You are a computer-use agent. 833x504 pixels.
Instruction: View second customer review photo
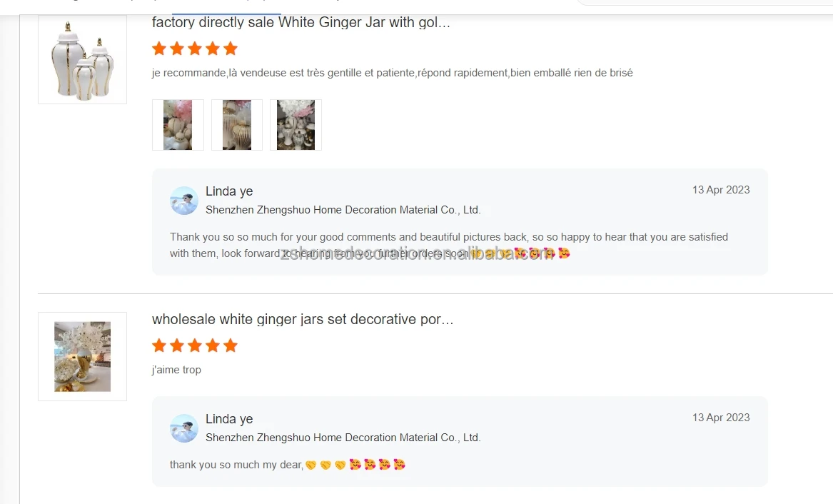click(237, 125)
